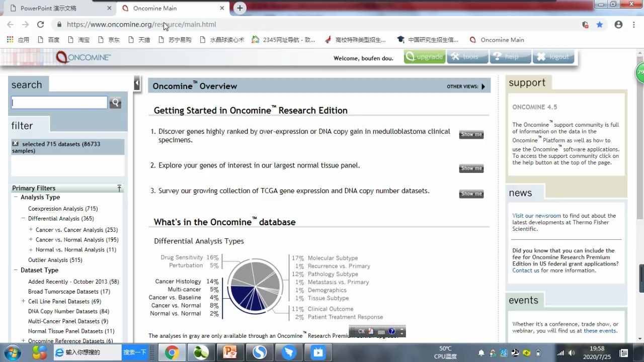Click the 搜索一下 taskbar search button

coord(135,352)
